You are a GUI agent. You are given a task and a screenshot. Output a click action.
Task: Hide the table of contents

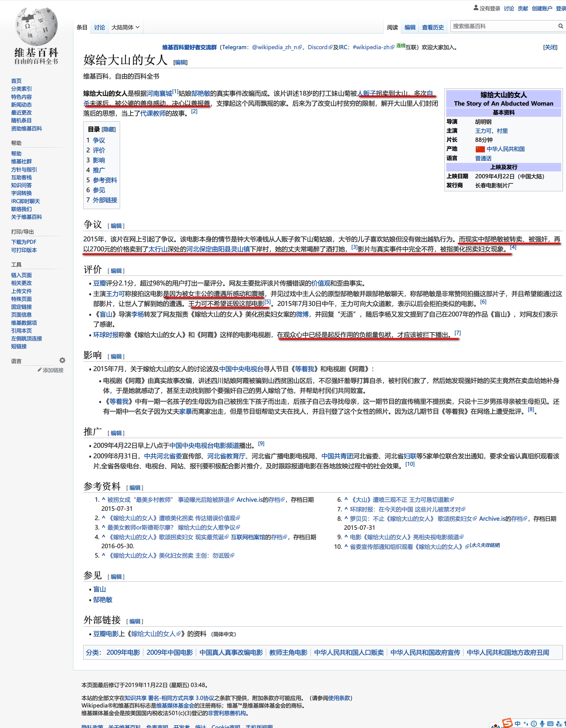pyautogui.click(x=109, y=129)
